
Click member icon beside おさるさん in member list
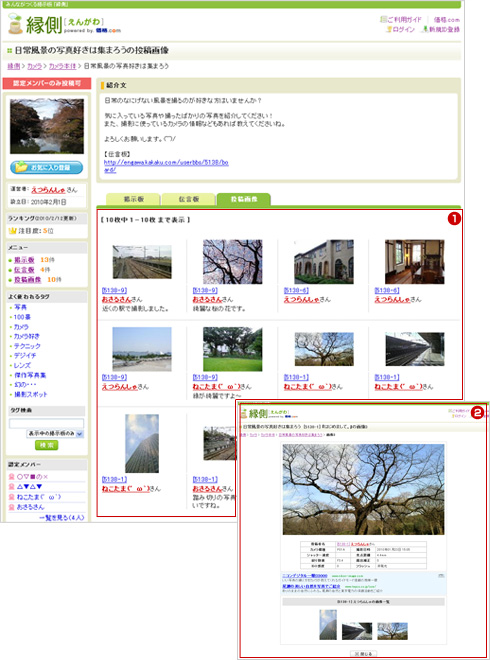[11, 507]
